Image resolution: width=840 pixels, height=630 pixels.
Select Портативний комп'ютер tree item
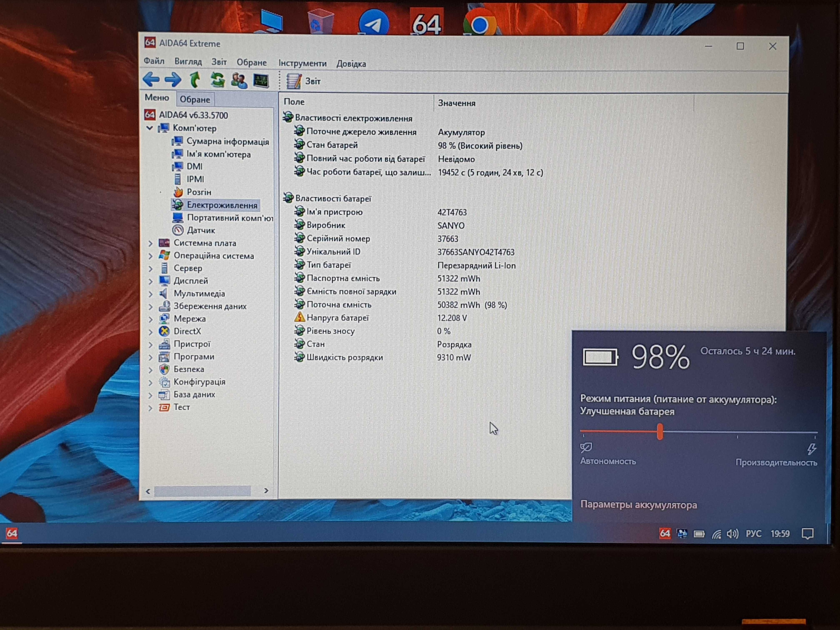pos(223,217)
